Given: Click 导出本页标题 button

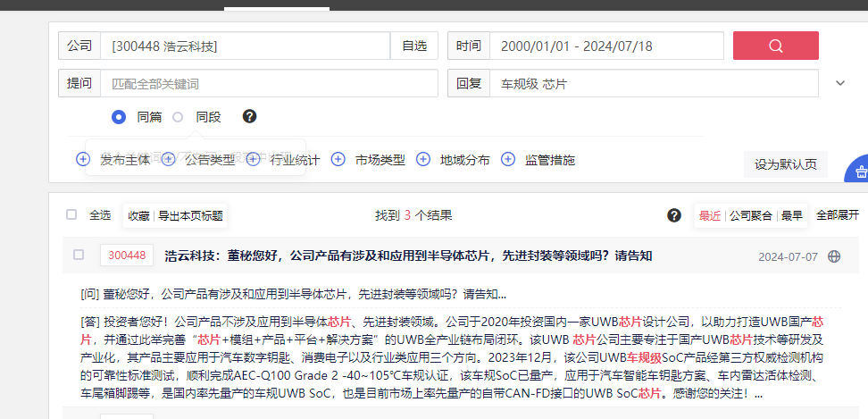Looking at the screenshot, I should point(190,215).
